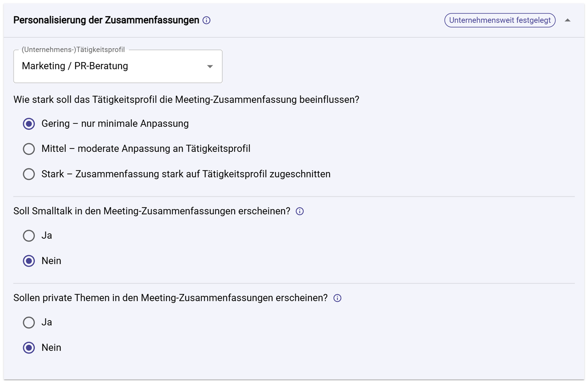
Task: Select "Nein" for private Themen
Action: pyautogui.click(x=29, y=347)
